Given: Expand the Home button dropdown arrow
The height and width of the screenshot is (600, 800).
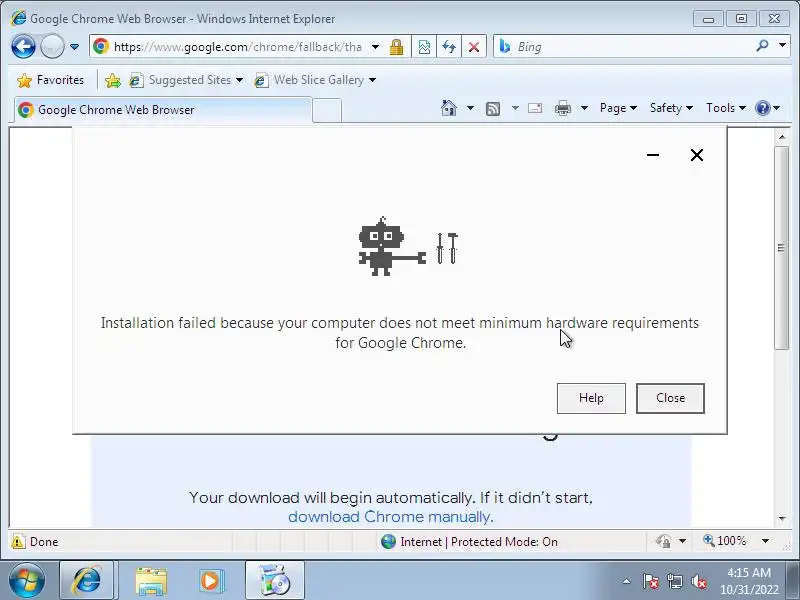Looking at the screenshot, I should (x=470, y=108).
